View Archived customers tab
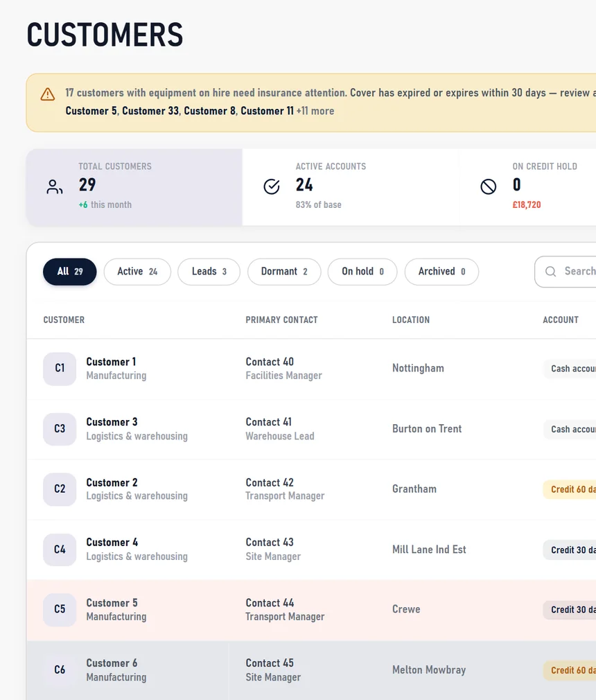Image resolution: width=596 pixels, height=700 pixels. (441, 272)
